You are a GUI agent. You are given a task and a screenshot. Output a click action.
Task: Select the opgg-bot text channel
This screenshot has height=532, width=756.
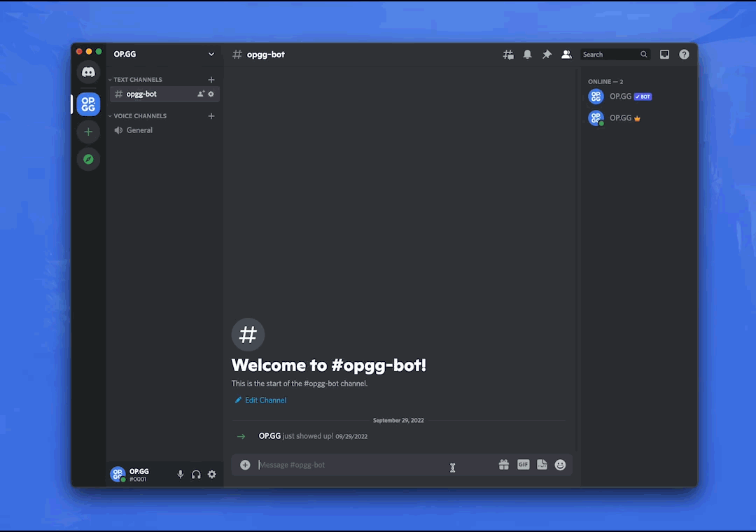pos(165,94)
